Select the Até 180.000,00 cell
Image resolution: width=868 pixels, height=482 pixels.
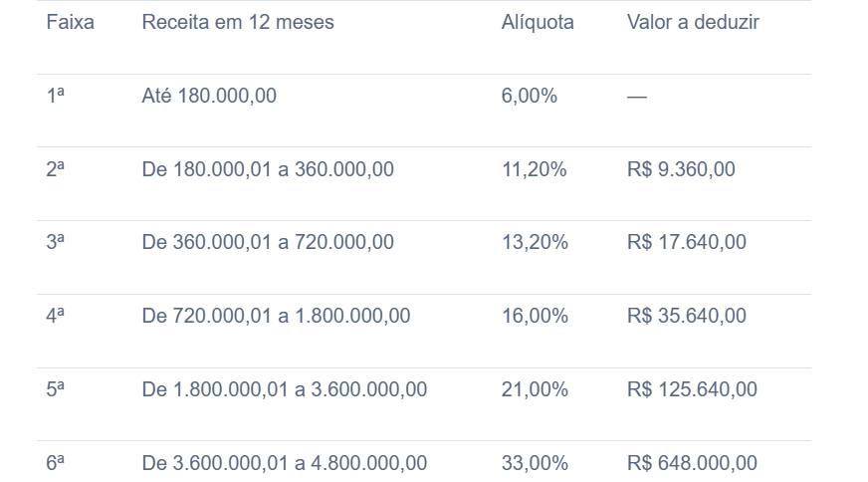click(x=209, y=96)
